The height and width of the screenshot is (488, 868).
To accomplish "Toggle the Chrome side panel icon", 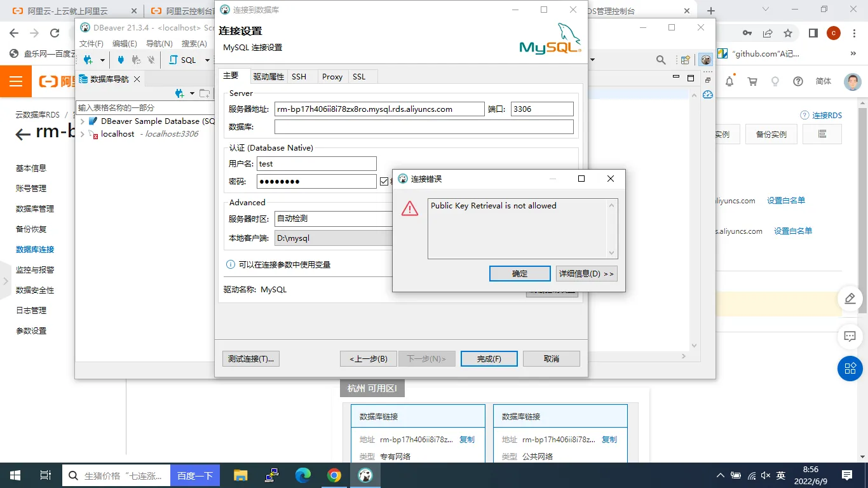I will [x=813, y=33].
